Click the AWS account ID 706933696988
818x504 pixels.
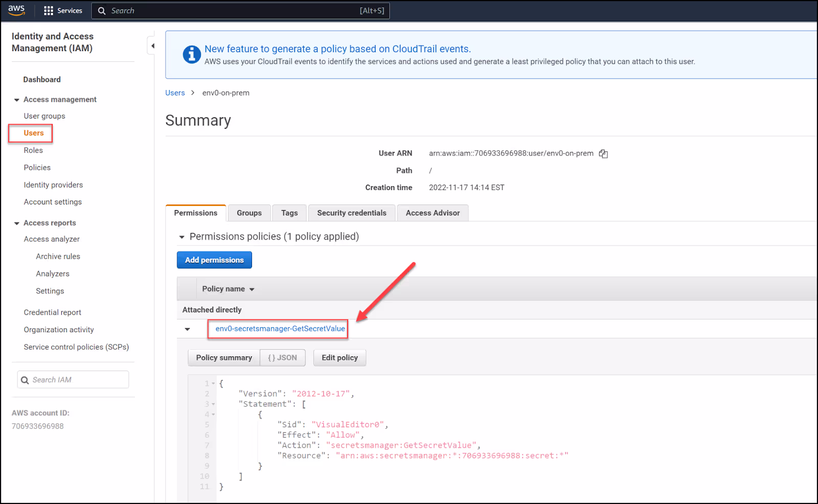38,426
